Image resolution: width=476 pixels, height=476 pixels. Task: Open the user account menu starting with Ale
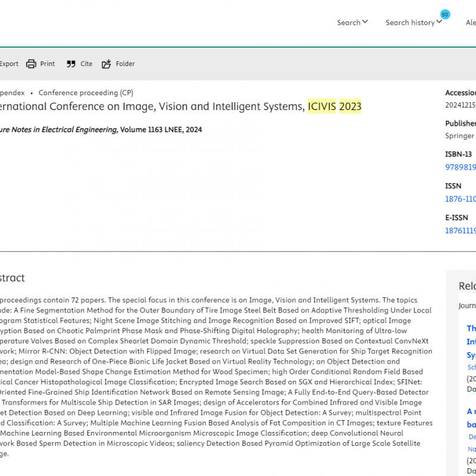pos(470,23)
